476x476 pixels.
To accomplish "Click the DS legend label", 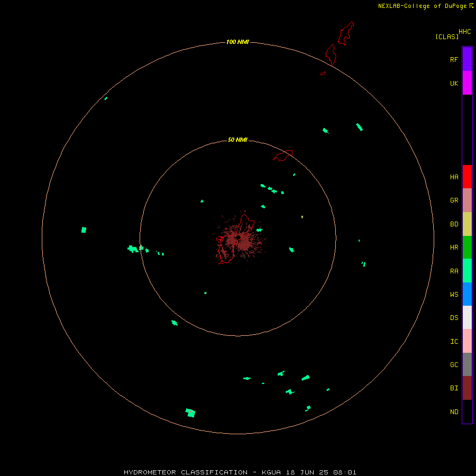I will 454,318.
